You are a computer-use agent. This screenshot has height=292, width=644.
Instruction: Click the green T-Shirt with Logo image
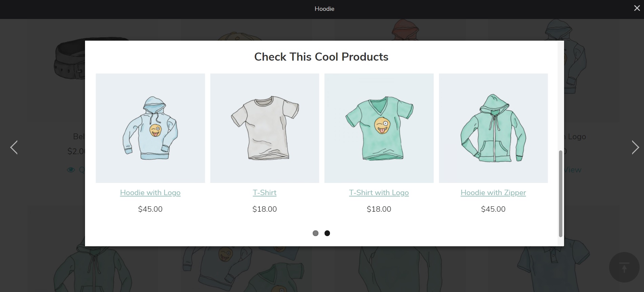[379, 128]
